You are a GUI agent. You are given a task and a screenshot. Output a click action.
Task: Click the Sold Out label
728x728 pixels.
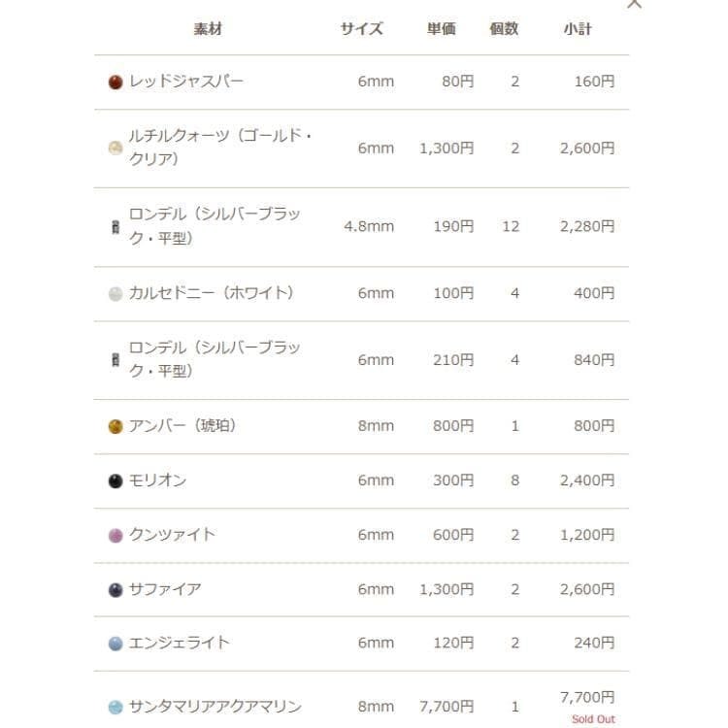coord(593,719)
